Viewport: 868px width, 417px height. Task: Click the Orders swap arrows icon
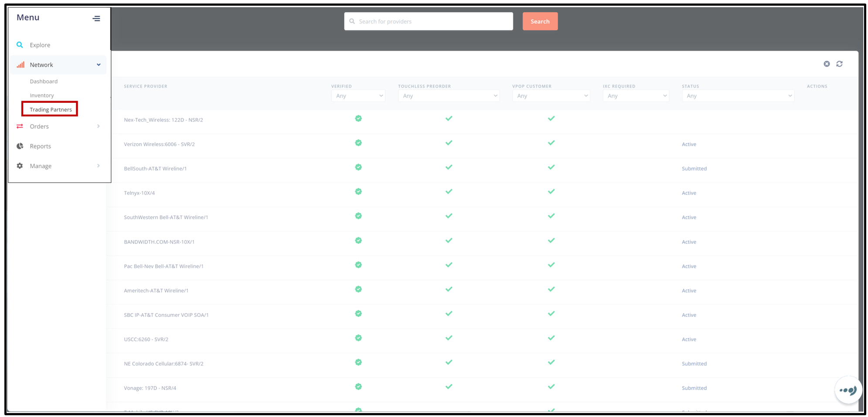(20, 126)
